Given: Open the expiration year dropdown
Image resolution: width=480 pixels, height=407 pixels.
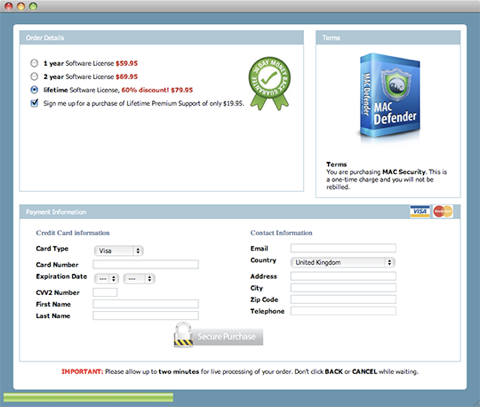Looking at the screenshot, I should 139,278.
